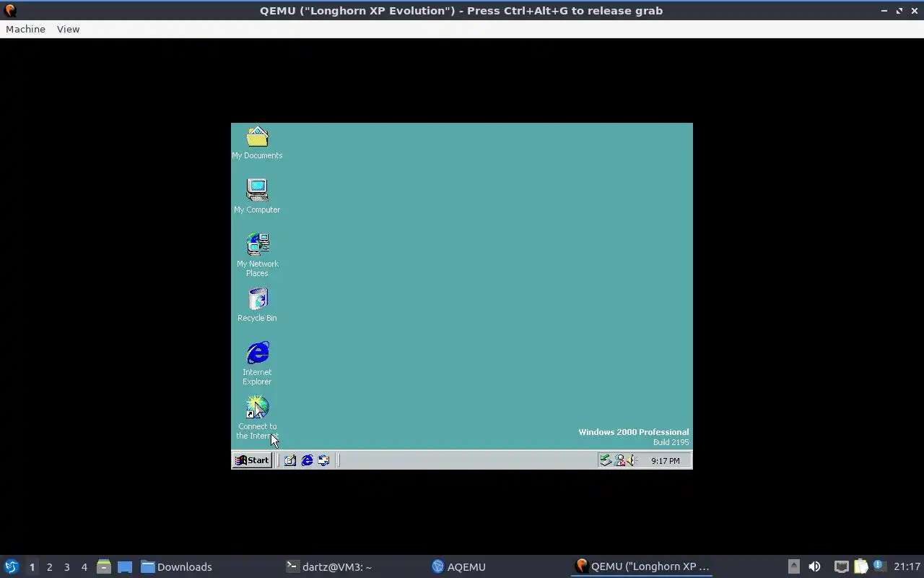
Task: Click the host clock showing 21:17
Action: tap(907, 566)
